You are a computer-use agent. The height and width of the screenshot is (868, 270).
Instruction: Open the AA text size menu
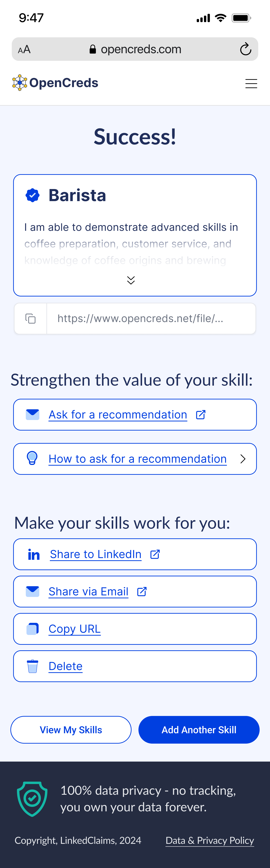point(24,50)
